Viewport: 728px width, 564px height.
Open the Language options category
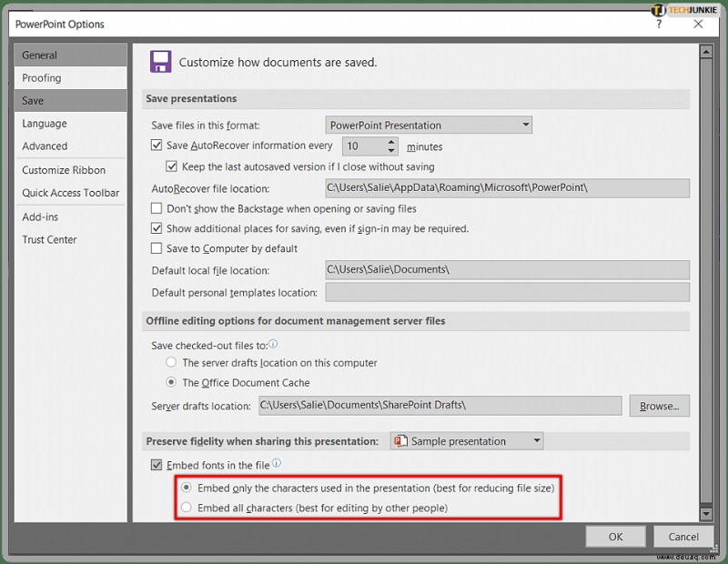click(71, 123)
